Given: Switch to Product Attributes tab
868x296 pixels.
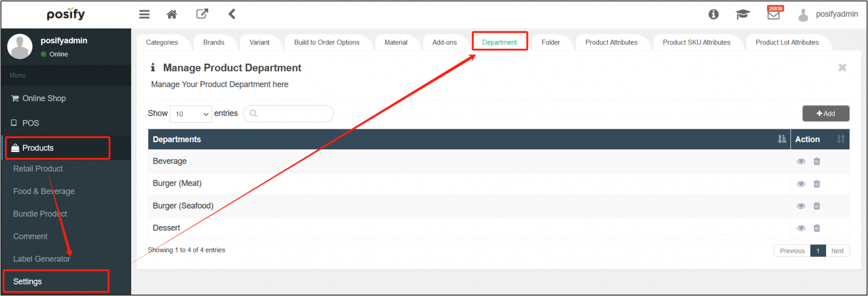Looking at the screenshot, I should 611,42.
